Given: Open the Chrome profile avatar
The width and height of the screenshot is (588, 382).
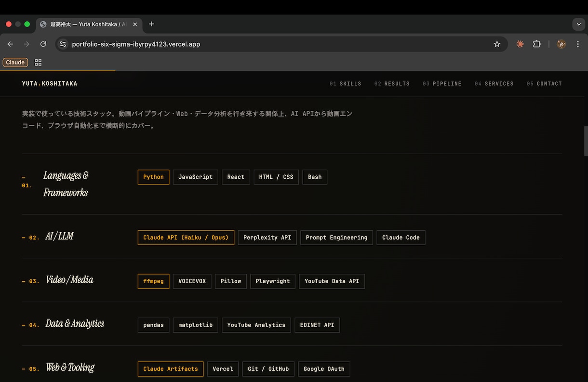Looking at the screenshot, I should (561, 44).
